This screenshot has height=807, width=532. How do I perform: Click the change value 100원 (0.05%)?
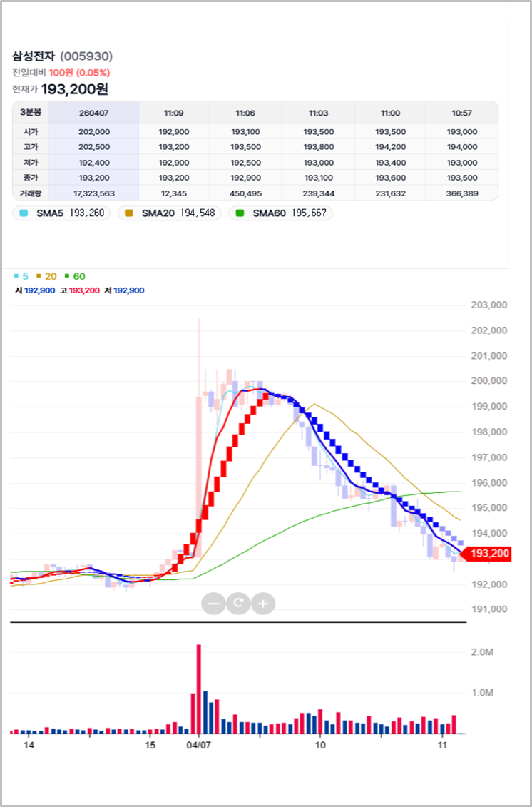[x=79, y=73]
